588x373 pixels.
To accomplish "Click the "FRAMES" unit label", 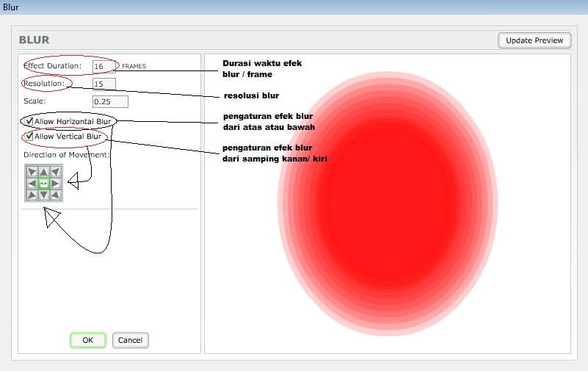I will [134, 66].
